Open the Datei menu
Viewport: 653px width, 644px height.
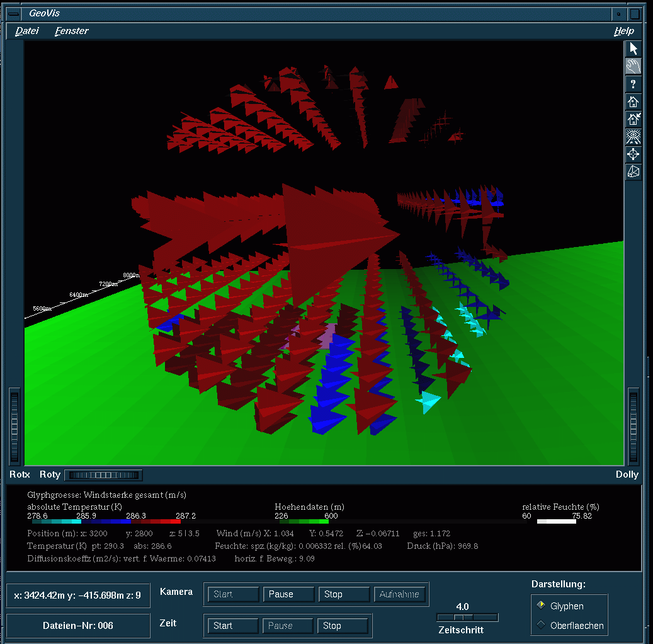(27, 31)
